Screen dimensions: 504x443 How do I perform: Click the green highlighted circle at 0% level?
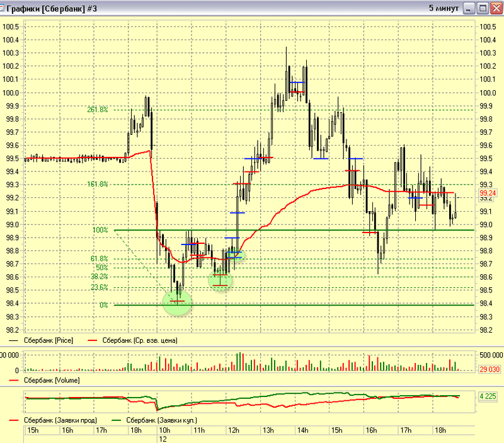177,302
